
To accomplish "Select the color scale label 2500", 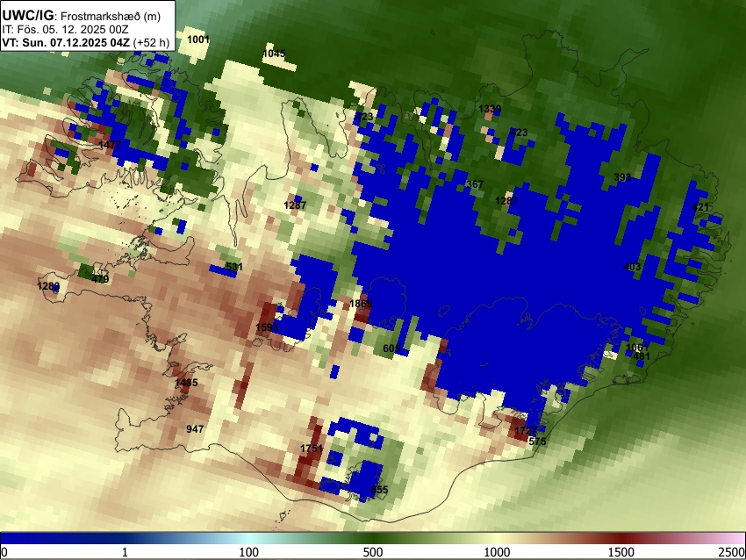I will [732, 552].
